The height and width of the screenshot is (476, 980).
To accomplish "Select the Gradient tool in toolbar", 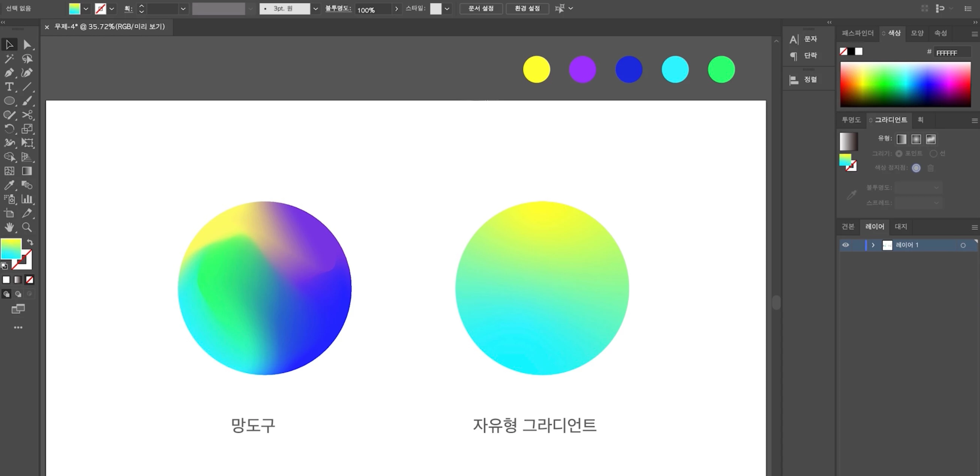I will tap(27, 171).
